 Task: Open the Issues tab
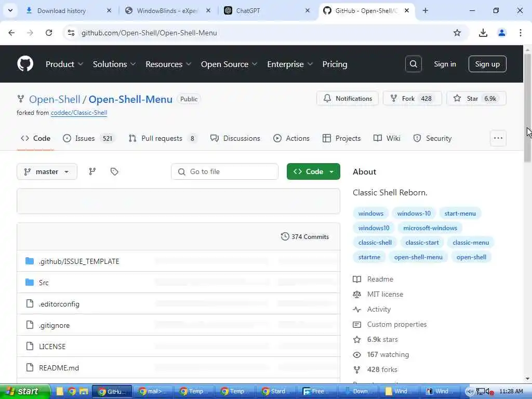click(x=89, y=138)
